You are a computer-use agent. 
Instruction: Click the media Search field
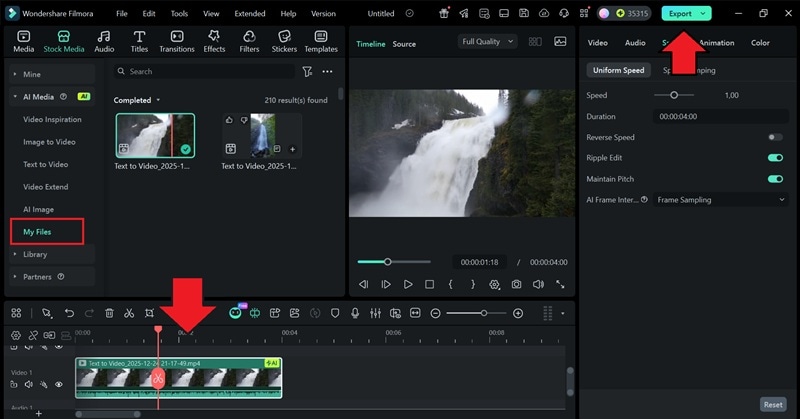(204, 71)
